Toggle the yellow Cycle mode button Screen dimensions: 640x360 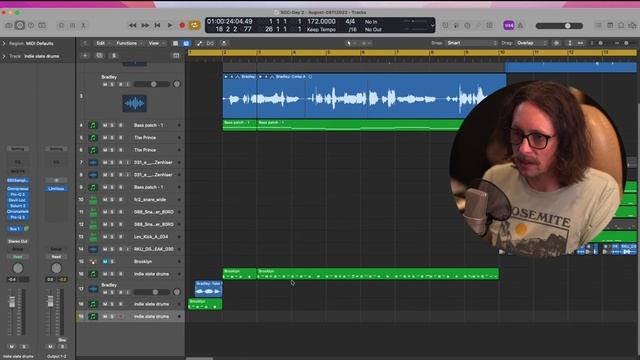tap(195, 25)
